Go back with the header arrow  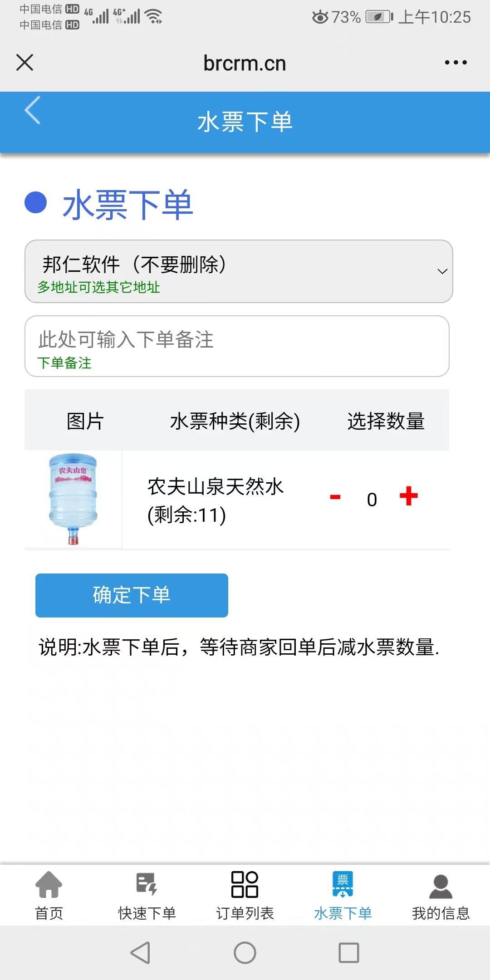click(33, 110)
